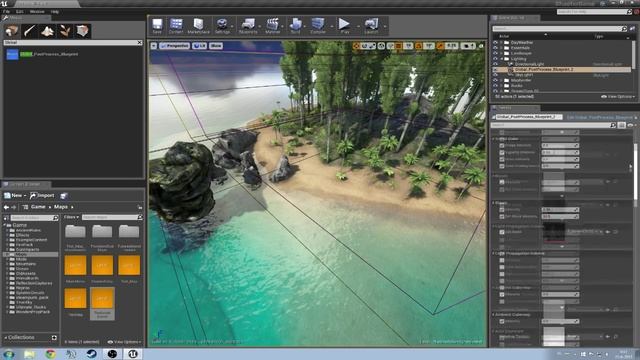The width and height of the screenshot is (640, 360).
Task: Select the Place mode icon
Action: (12, 31)
